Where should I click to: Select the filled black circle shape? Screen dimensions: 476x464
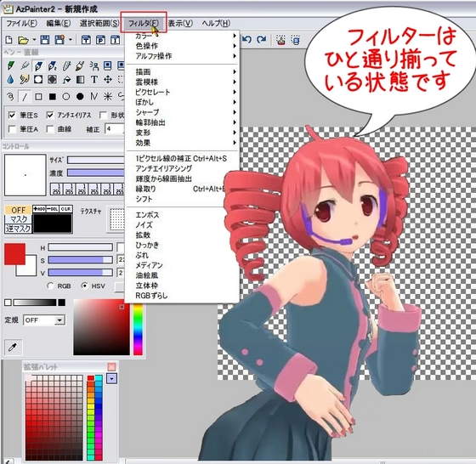[x=80, y=97]
